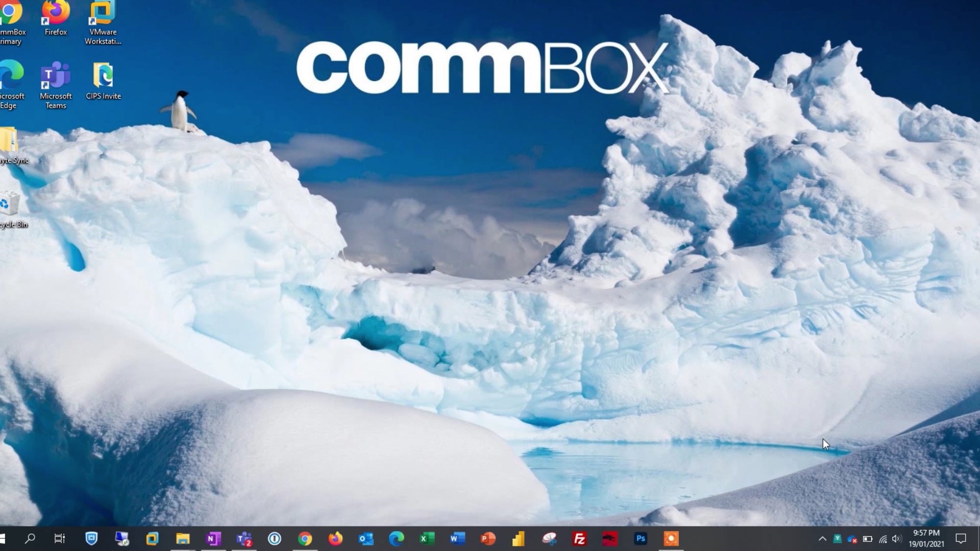Launch FileZilla from the taskbar
This screenshot has height=551, width=980.
click(x=579, y=538)
